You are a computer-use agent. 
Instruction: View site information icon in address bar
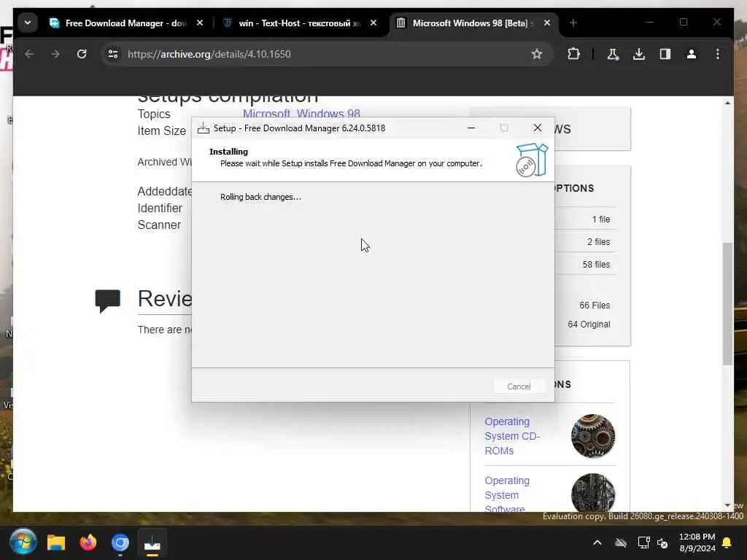[x=113, y=54]
